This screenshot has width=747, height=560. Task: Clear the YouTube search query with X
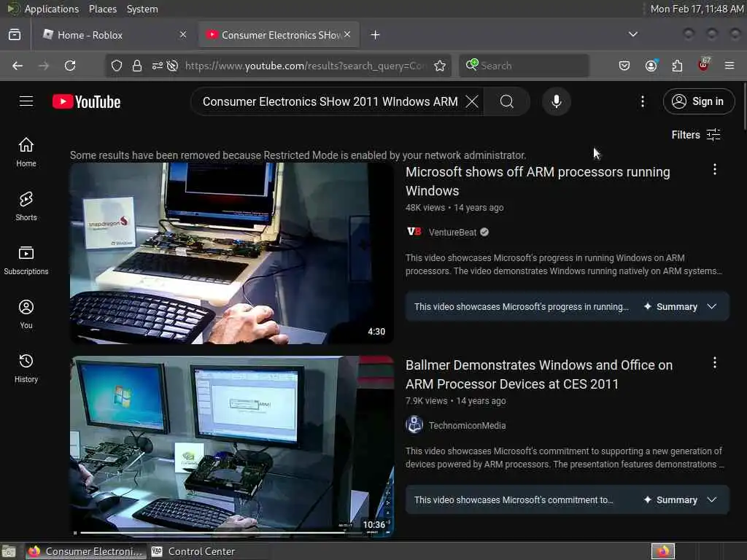tap(472, 101)
